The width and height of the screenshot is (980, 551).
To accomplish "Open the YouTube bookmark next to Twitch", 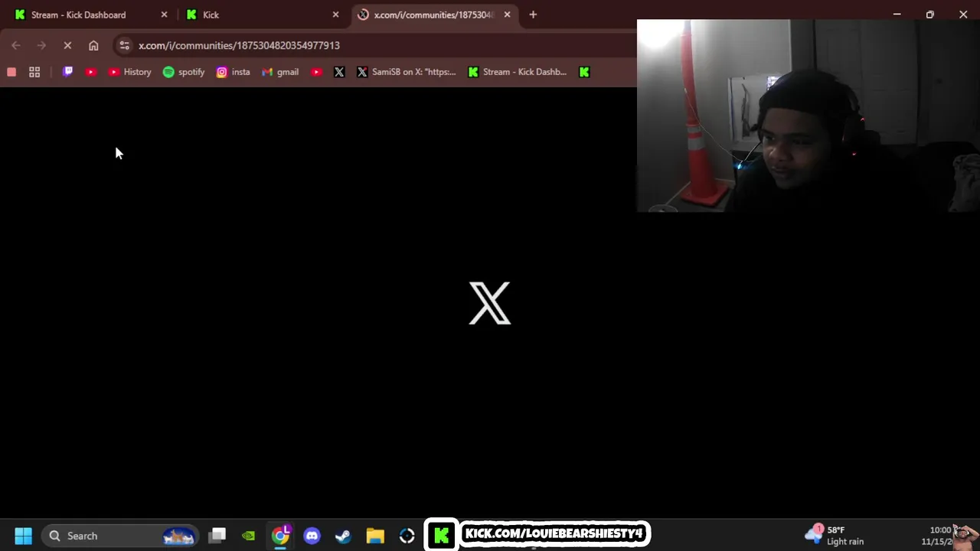I will tap(91, 72).
